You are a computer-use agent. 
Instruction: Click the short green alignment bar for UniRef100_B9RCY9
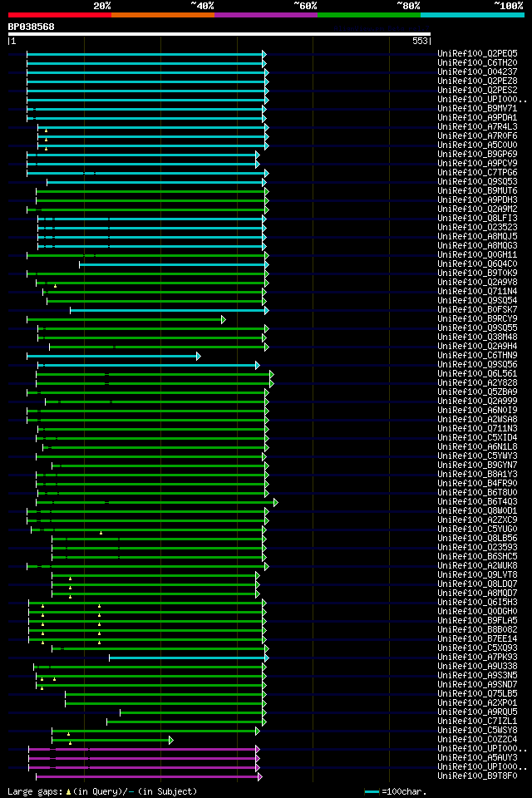tap(125, 319)
